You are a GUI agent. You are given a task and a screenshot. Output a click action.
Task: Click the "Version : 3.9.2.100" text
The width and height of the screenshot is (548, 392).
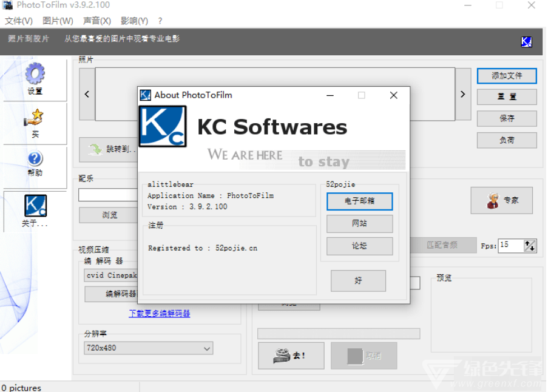[x=188, y=207]
